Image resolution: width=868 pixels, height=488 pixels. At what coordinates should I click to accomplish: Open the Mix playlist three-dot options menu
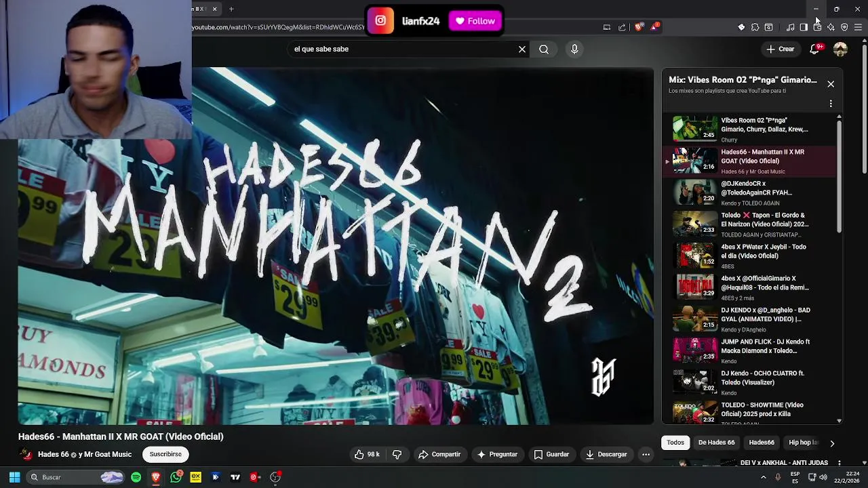831,104
